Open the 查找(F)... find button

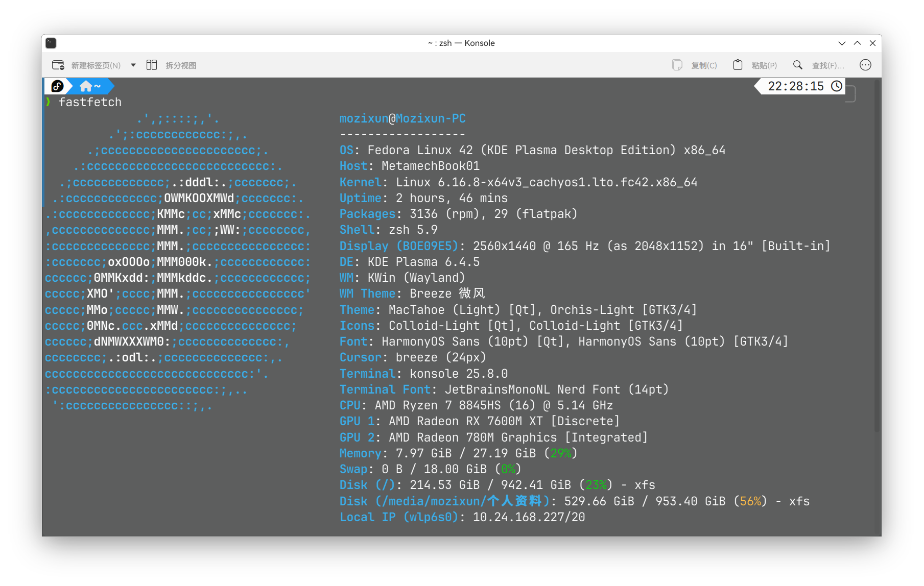(x=828, y=65)
